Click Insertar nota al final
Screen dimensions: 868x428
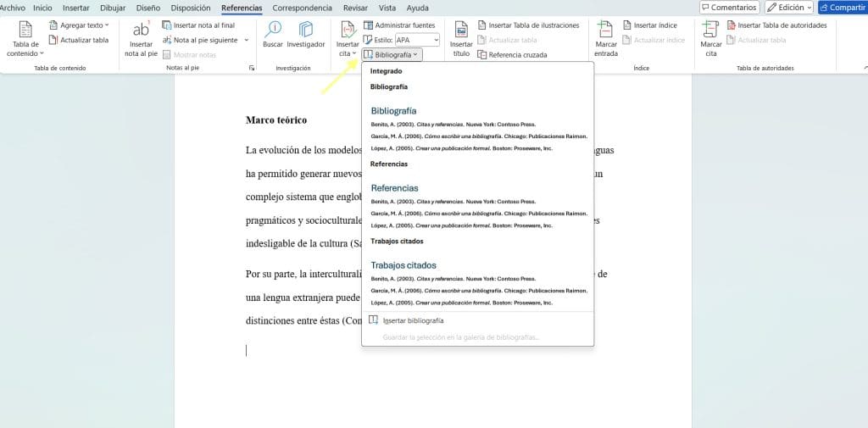pyautogui.click(x=198, y=25)
